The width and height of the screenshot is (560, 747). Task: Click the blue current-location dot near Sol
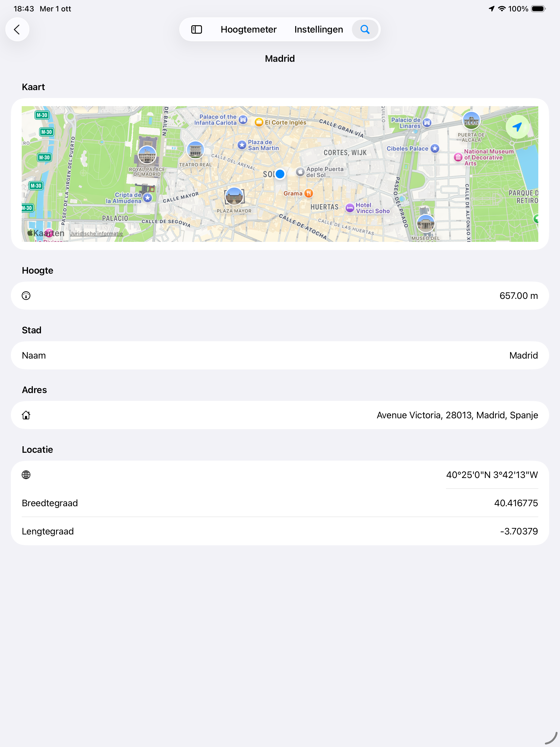280,174
